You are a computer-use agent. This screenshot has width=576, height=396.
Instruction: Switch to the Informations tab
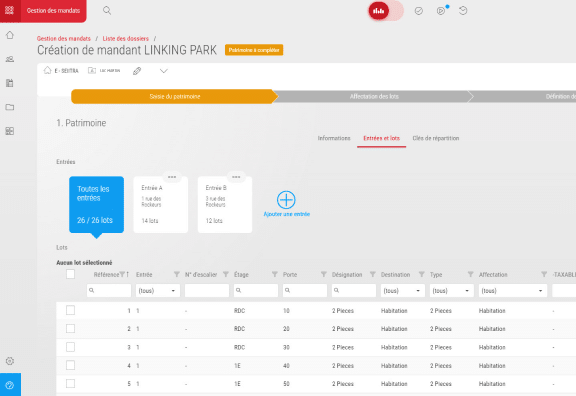coord(334,138)
